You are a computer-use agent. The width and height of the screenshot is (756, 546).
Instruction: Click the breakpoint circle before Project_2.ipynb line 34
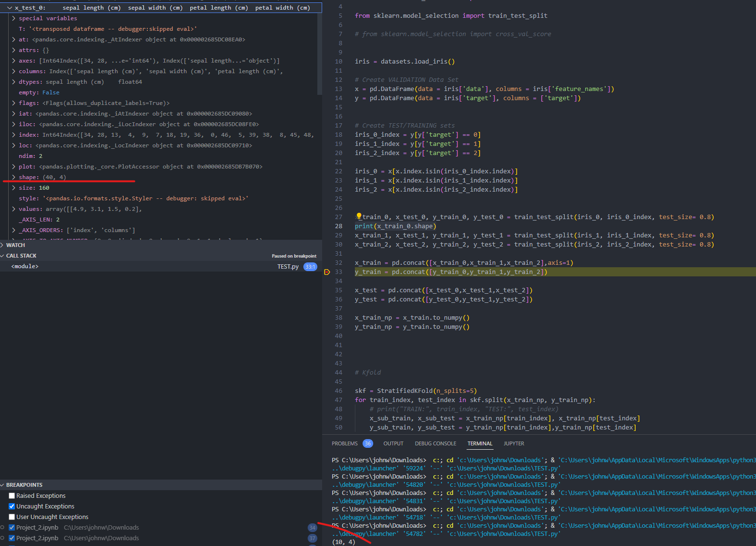(3, 528)
